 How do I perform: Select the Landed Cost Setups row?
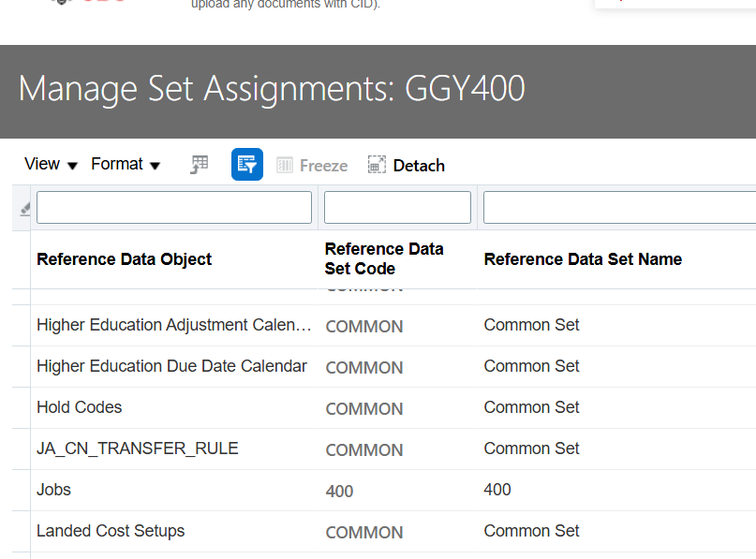coord(384,531)
